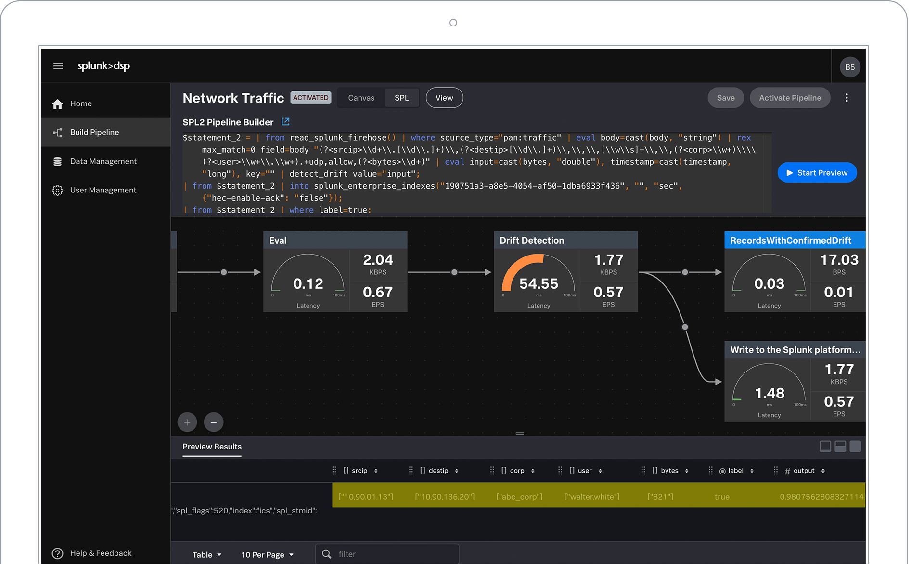Click the Build Pipeline sidebar icon
The height and width of the screenshot is (564, 924).
point(58,132)
